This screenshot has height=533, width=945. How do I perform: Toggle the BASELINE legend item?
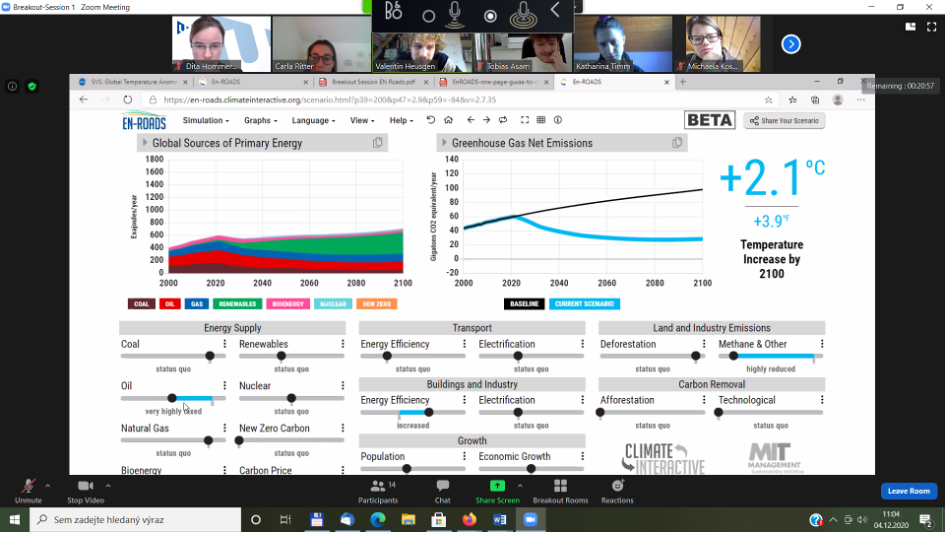click(x=524, y=304)
